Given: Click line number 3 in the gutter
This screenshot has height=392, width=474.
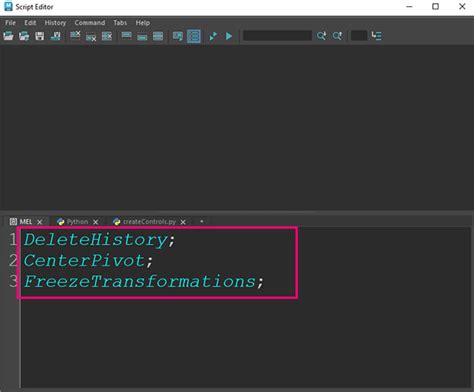Looking at the screenshot, I should [13, 281].
